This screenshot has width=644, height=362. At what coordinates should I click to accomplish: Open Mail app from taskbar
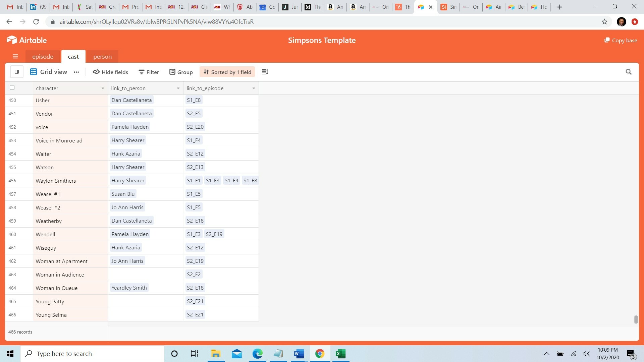point(236,354)
